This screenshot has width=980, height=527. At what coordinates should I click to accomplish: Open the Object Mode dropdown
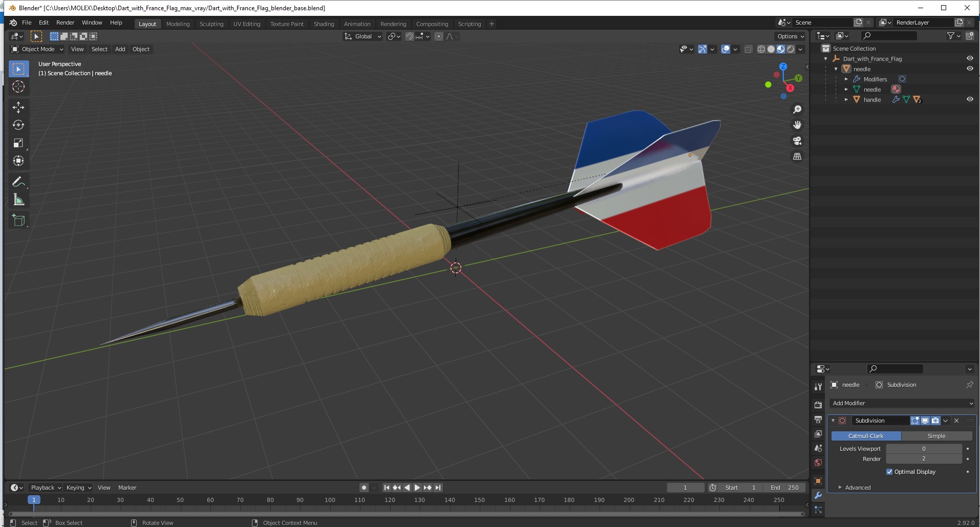pyautogui.click(x=37, y=49)
